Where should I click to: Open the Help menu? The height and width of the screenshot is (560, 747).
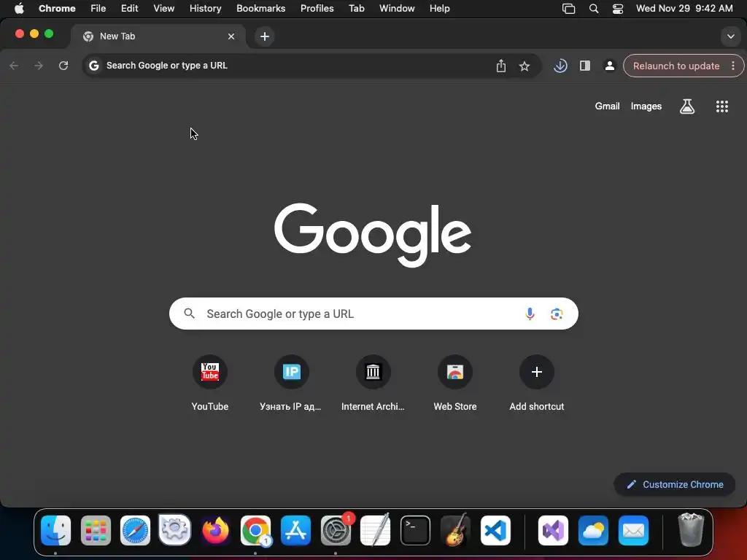[x=439, y=9]
